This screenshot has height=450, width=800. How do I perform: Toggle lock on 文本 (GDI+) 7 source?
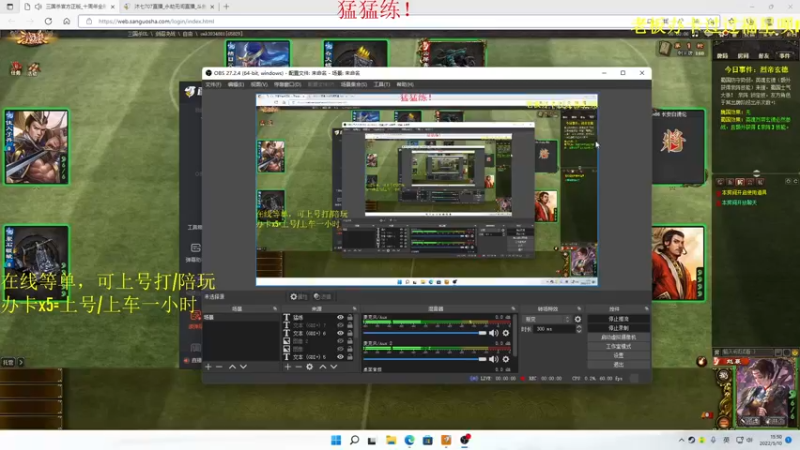pyautogui.click(x=350, y=325)
